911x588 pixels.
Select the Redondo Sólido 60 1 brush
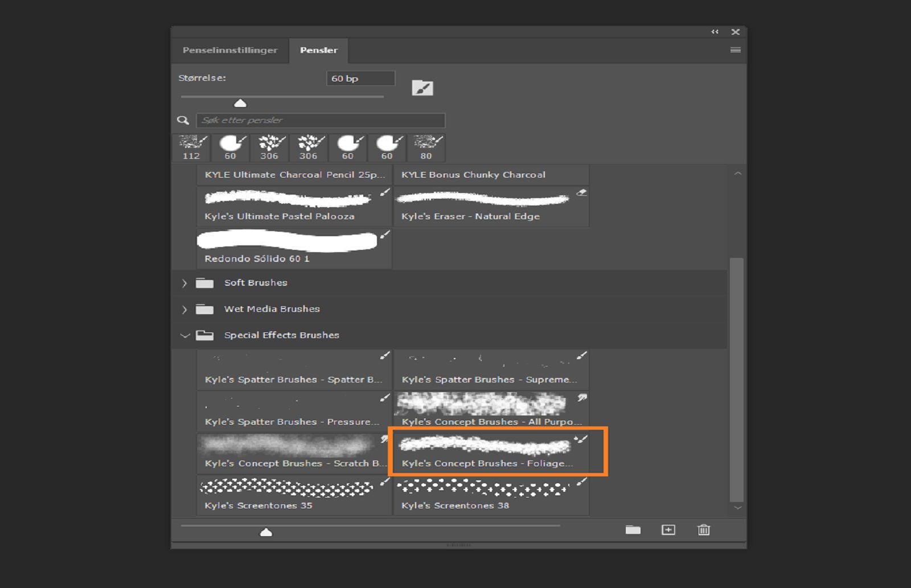tap(294, 249)
